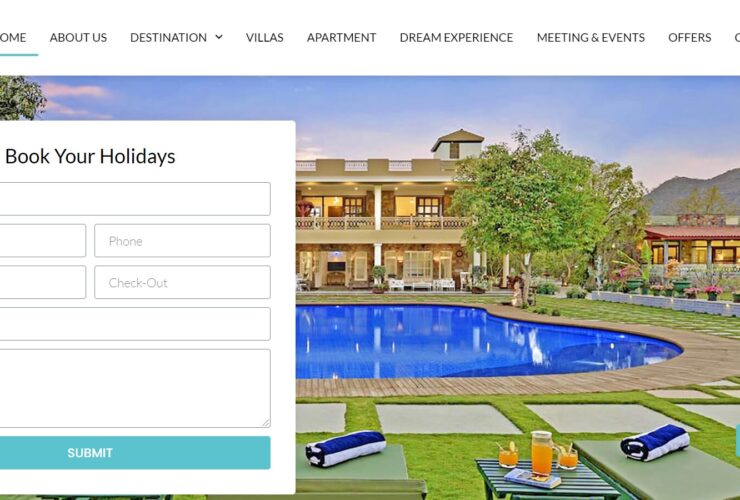Click the villa pool hero image

(x=517, y=288)
